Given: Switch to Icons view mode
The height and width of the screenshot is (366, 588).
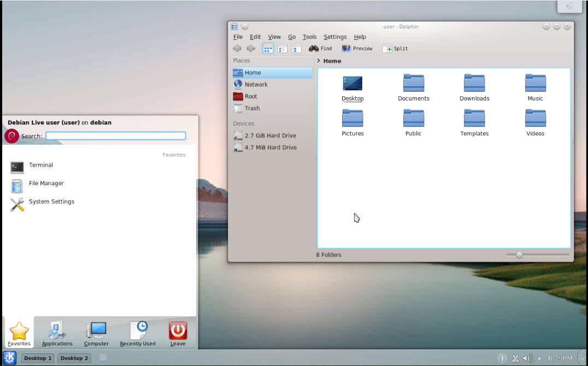Looking at the screenshot, I should tap(268, 49).
